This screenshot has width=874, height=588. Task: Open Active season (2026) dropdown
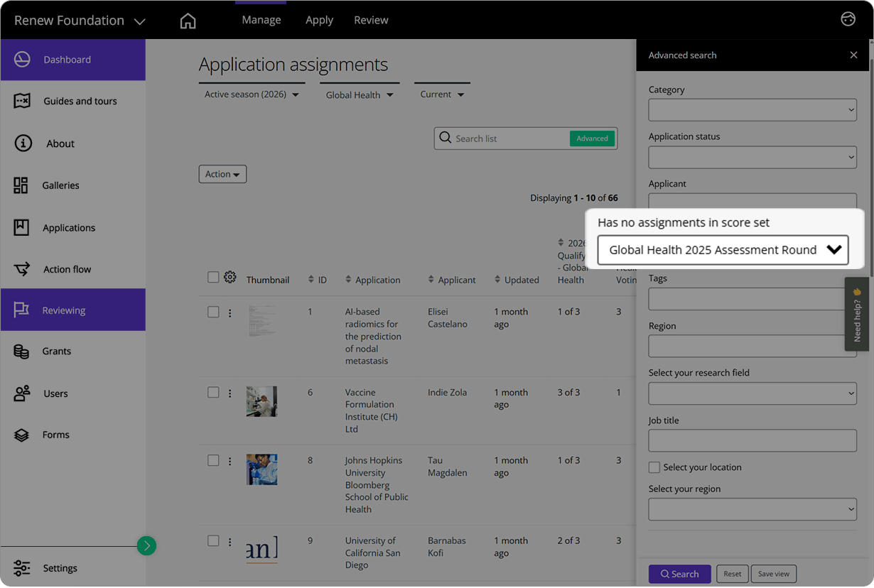click(252, 94)
